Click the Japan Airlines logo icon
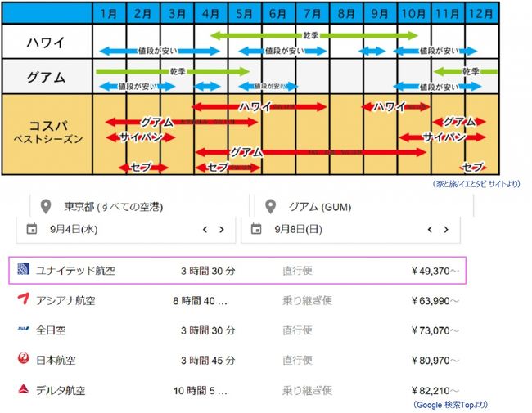 click(x=24, y=358)
